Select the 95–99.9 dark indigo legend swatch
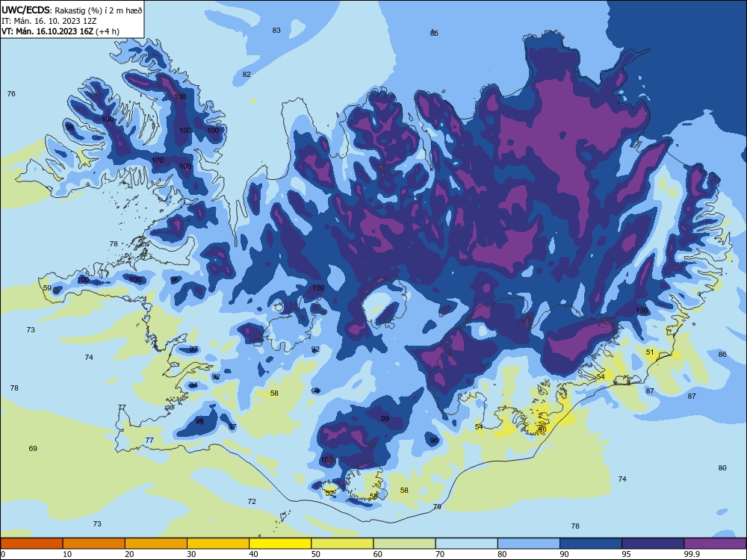747x560 pixels. click(x=653, y=544)
